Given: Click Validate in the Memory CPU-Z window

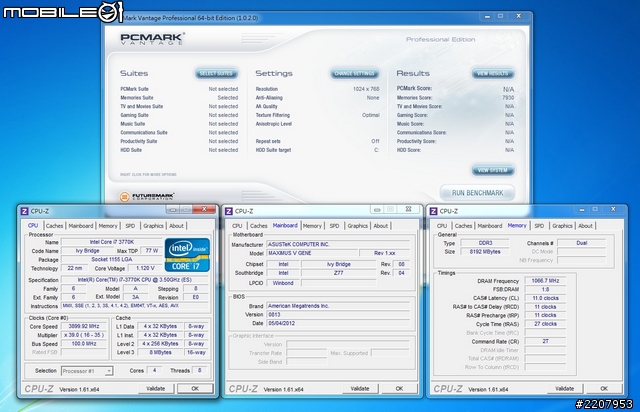Looking at the screenshot, I should click(x=564, y=389).
